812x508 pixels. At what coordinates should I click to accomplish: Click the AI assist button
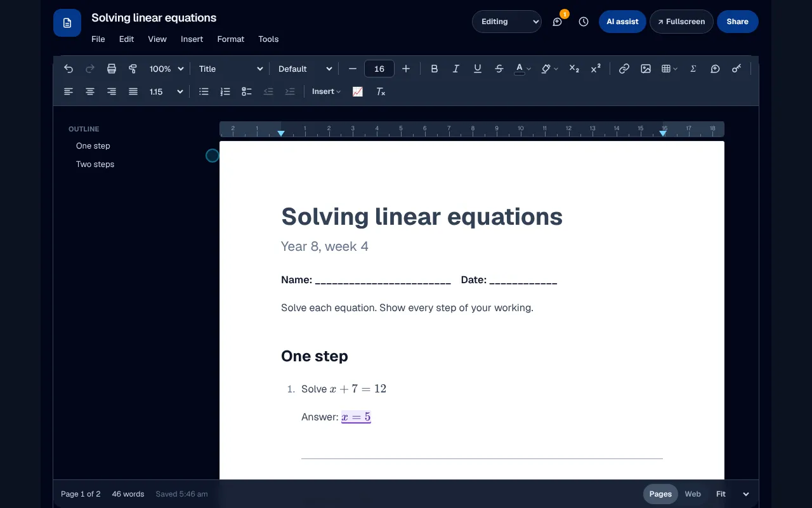click(x=622, y=22)
